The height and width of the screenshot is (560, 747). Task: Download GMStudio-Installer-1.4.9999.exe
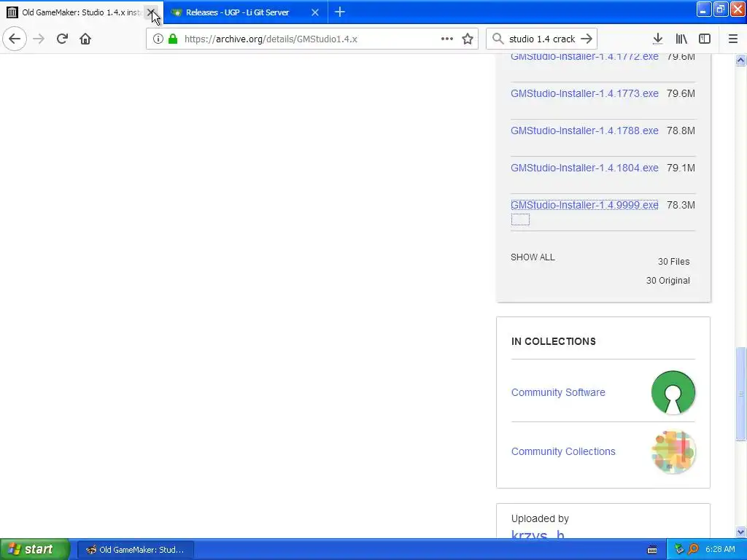(x=584, y=205)
